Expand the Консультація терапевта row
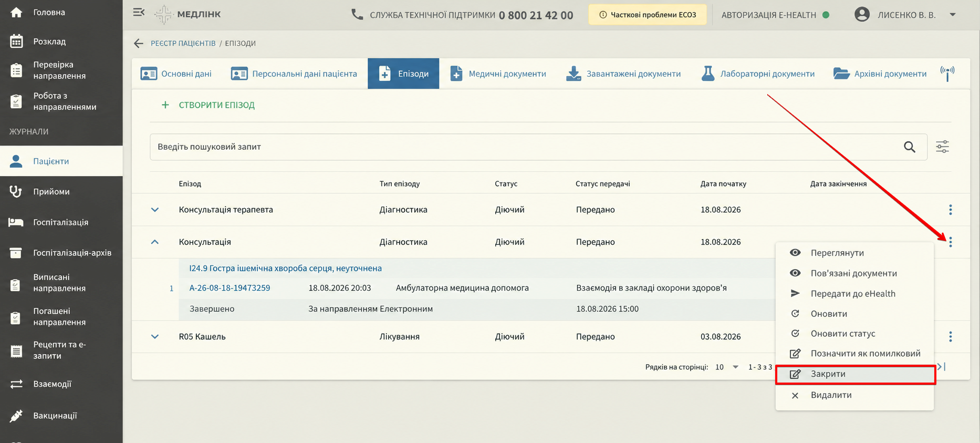Image resolution: width=980 pixels, height=443 pixels. click(x=155, y=210)
